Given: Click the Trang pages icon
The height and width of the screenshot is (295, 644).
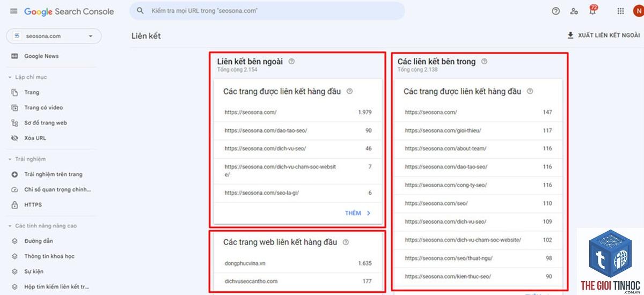Looking at the screenshot, I should click(14, 93).
